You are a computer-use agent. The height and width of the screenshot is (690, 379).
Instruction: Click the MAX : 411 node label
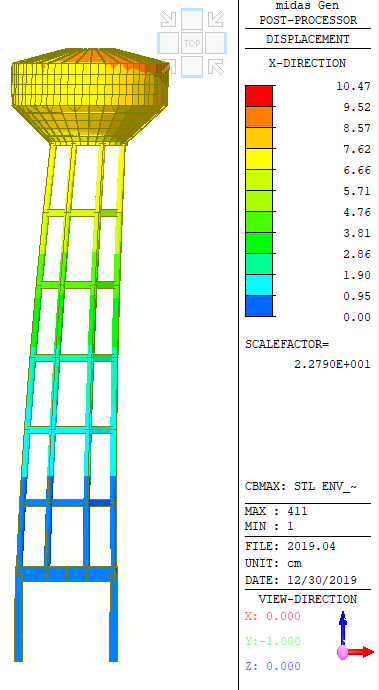click(276, 511)
